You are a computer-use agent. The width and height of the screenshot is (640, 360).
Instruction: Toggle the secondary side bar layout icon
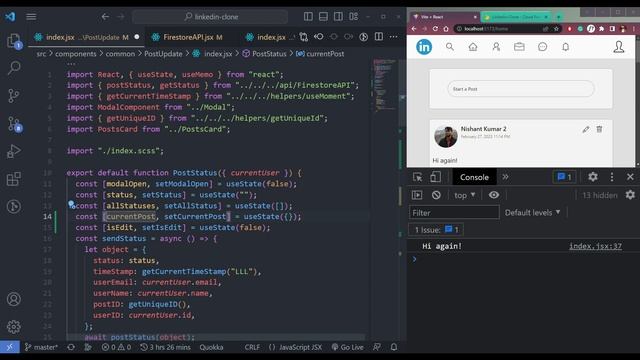pos(338,16)
